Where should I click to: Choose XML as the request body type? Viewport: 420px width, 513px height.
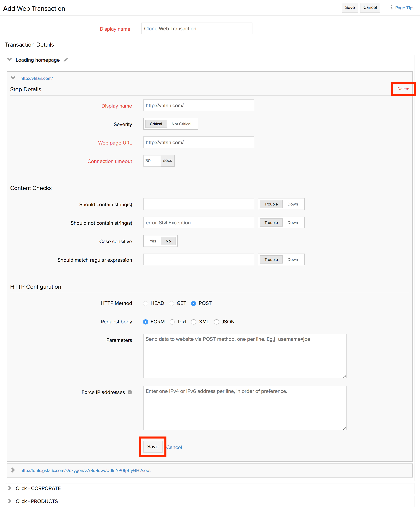(x=194, y=322)
